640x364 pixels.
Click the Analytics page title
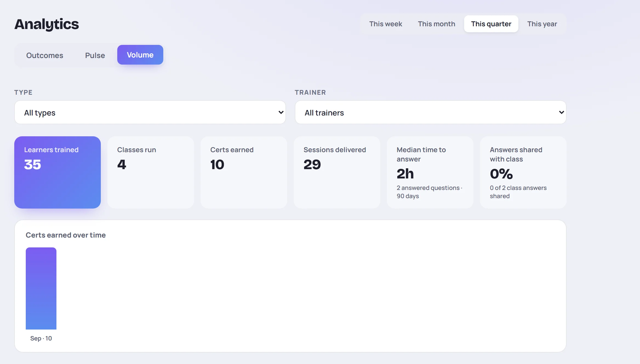tap(47, 24)
